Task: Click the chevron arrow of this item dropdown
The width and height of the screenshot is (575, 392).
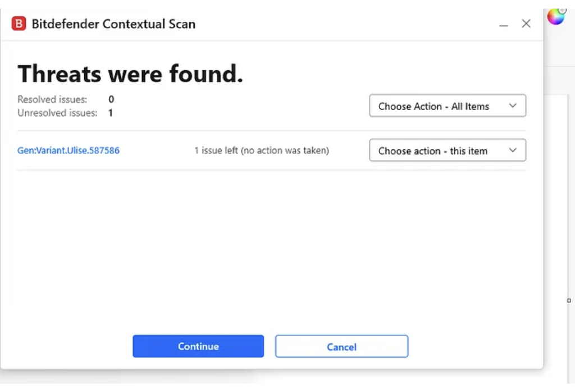Action: 512,151
